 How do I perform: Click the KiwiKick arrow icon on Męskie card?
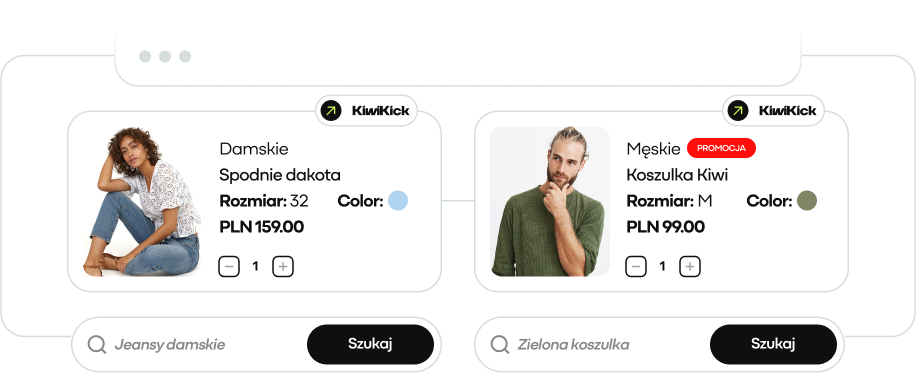(738, 110)
